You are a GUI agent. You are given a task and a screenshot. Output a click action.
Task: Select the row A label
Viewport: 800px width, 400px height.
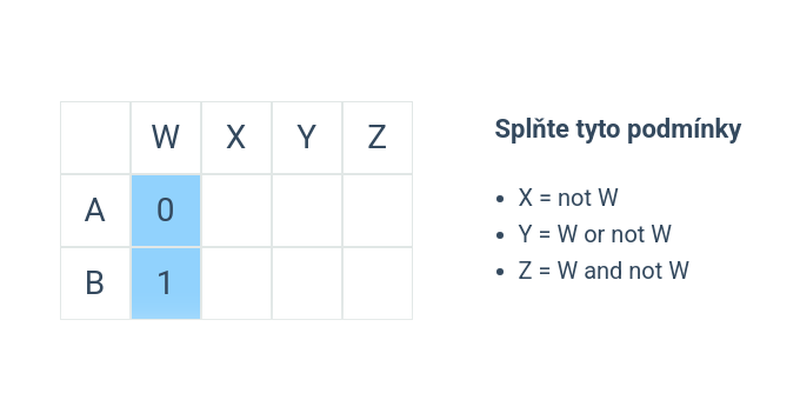(95, 210)
